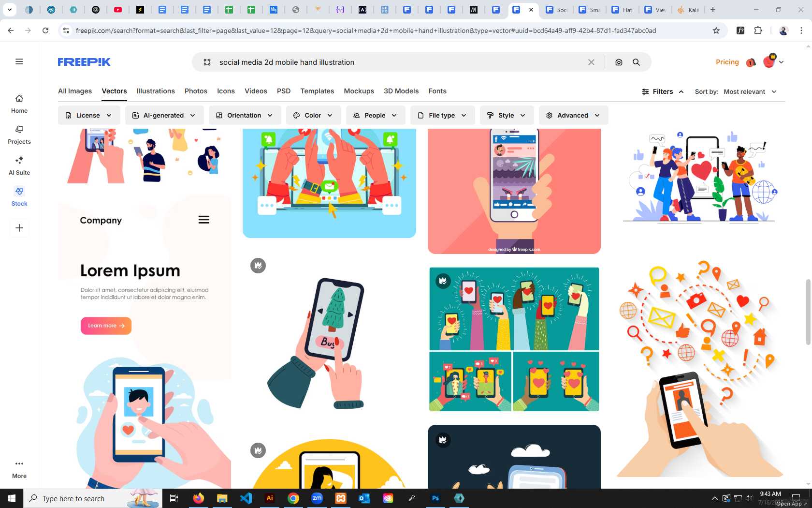Bookmark this page with star icon

(716, 30)
